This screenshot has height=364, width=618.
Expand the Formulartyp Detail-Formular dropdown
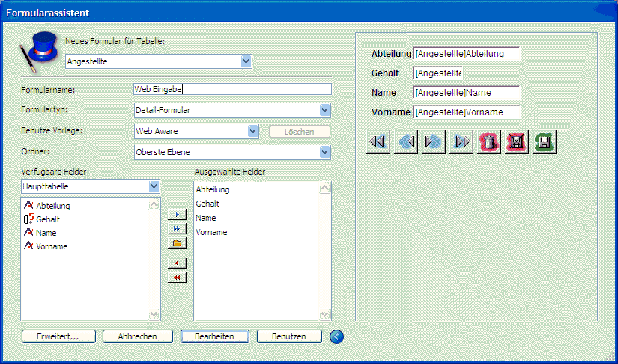[324, 110]
